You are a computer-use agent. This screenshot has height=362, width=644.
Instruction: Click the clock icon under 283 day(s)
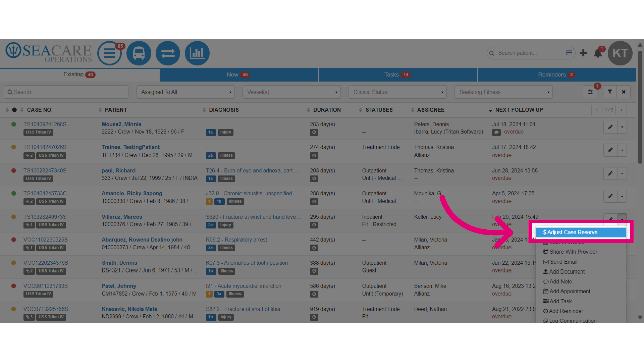click(x=314, y=132)
